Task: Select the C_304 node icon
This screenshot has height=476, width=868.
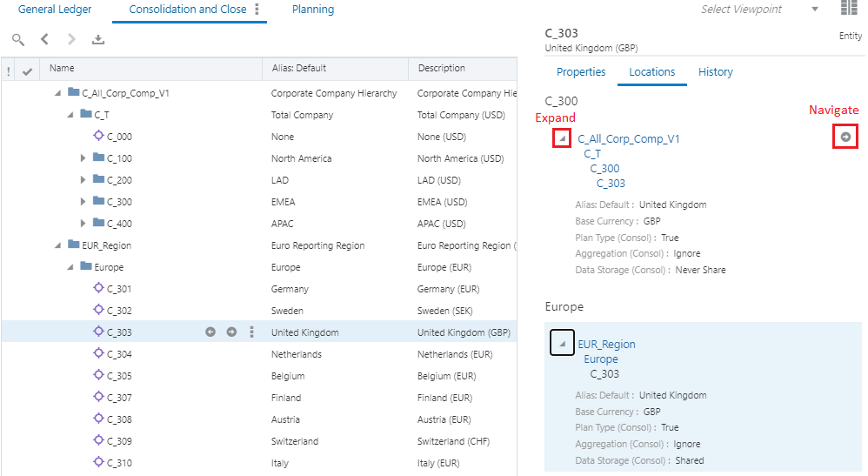Action: (98, 353)
